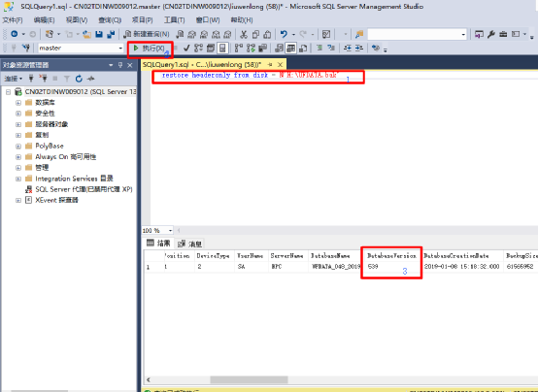
Task: Expand the 安全性 (Security) folder
Action: coord(18,114)
